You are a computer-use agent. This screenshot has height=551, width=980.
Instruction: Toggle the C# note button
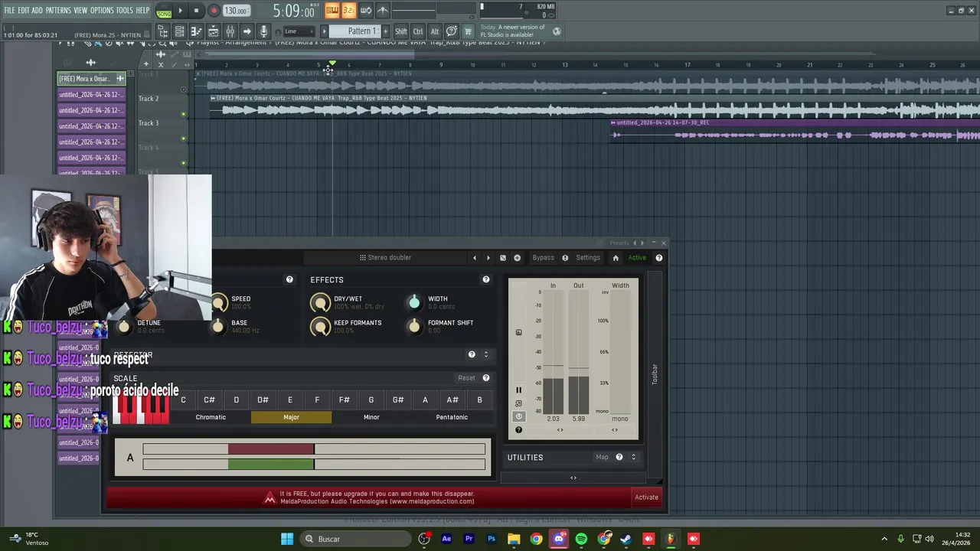pyautogui.click(x=209, y=400)
